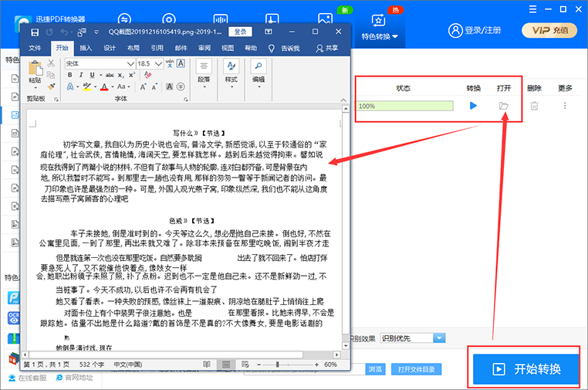Click the 打开文件目录 button
588x390 pixels.
pyautogui.click(x=416, y=369)
